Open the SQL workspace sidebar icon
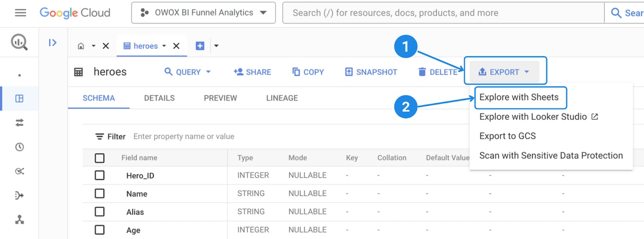Viewport: 644px width, 239px height. (19, 98)
